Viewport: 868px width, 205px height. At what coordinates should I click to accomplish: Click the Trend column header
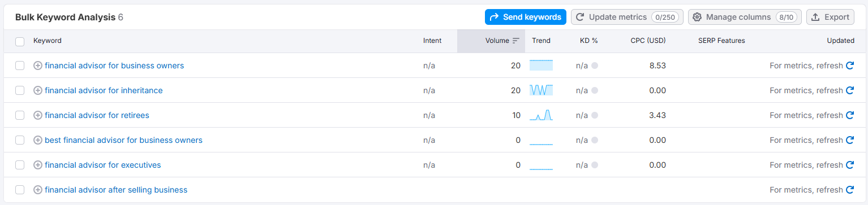(x=541, y=41)
